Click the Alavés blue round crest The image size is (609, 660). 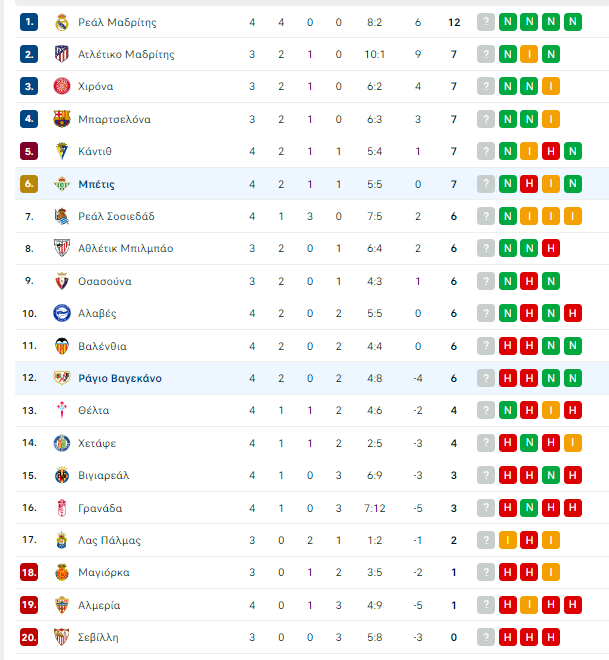tap(62, 313)
